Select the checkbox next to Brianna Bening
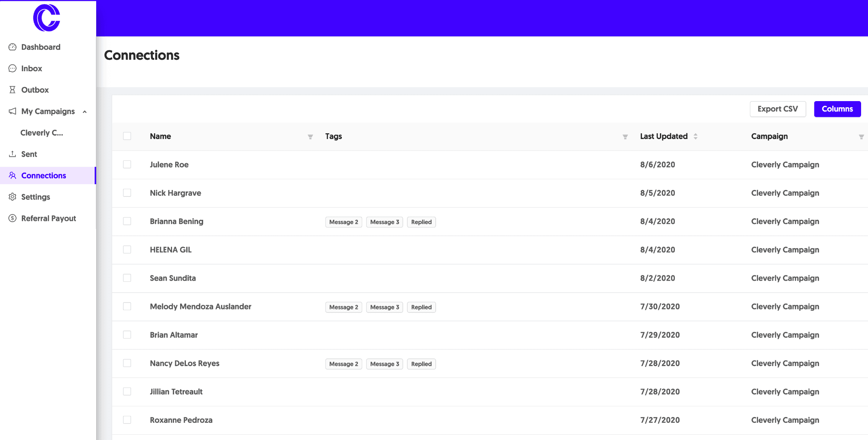The height and width of the screenshot is (440, 868). (x=127, y=221)
